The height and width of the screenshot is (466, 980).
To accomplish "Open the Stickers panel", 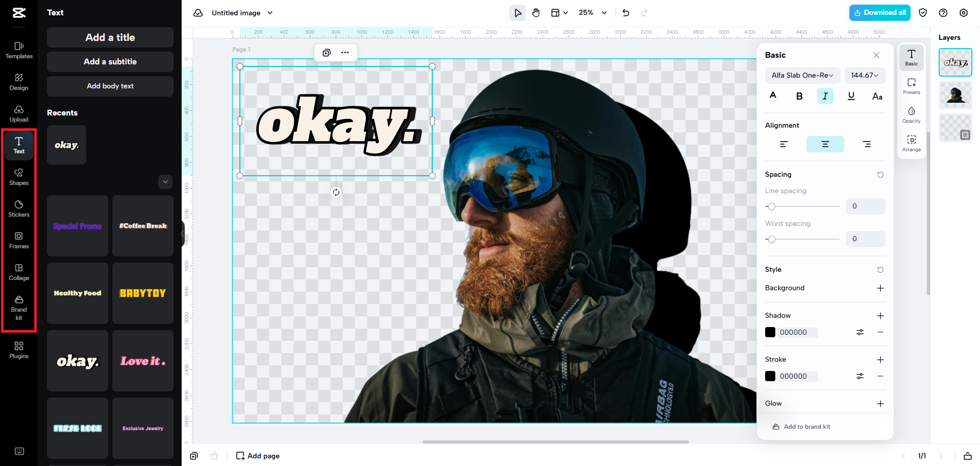I will coord(19,208).
